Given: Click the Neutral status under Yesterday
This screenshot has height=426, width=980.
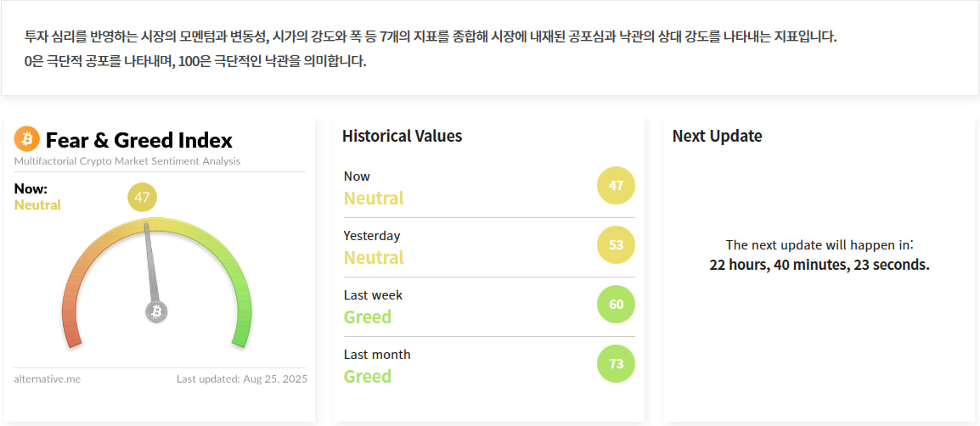Looking at the screenshot, I should (x=374, y=257).
